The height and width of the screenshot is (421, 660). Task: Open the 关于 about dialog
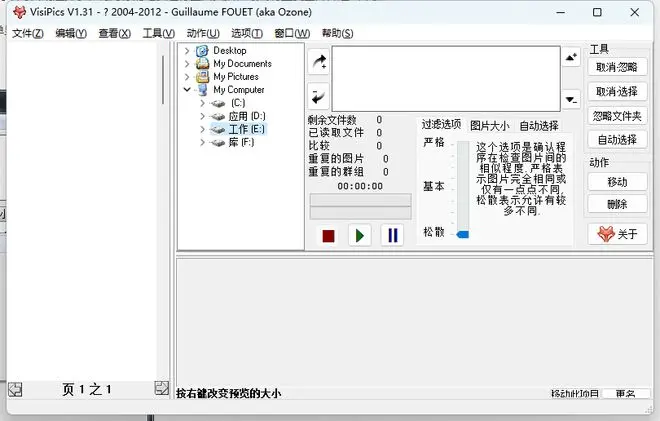click(617, 234)
